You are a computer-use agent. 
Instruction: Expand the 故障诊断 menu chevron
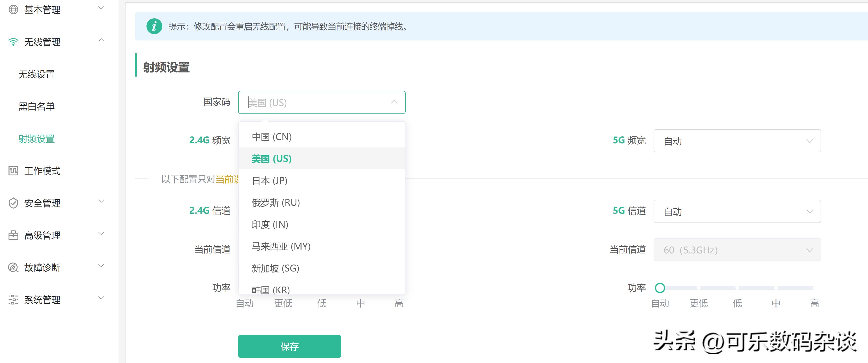(x=101, y=266)
